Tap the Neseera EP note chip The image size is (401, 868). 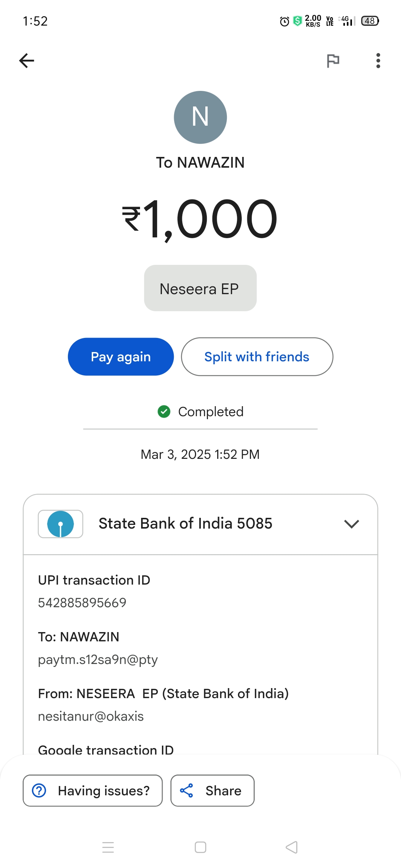coord(200,288)
